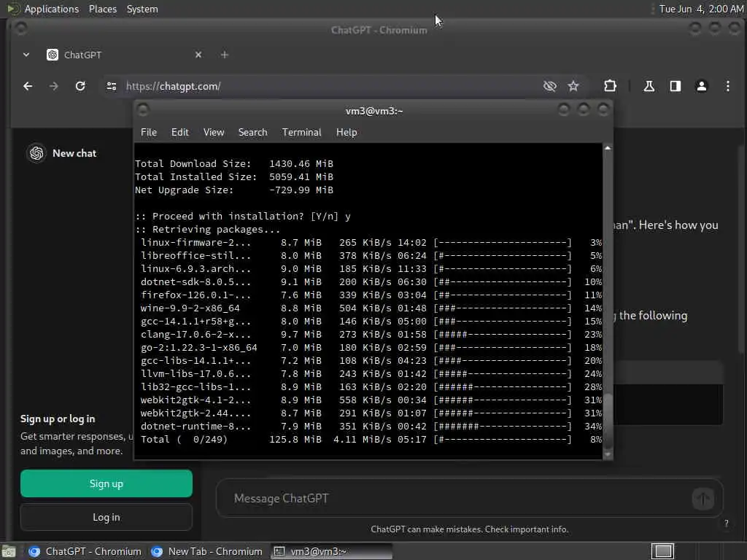This screenshot has height=560, width=747.
Task: Close the ChatGPT tab
Action: click(198, 55)
